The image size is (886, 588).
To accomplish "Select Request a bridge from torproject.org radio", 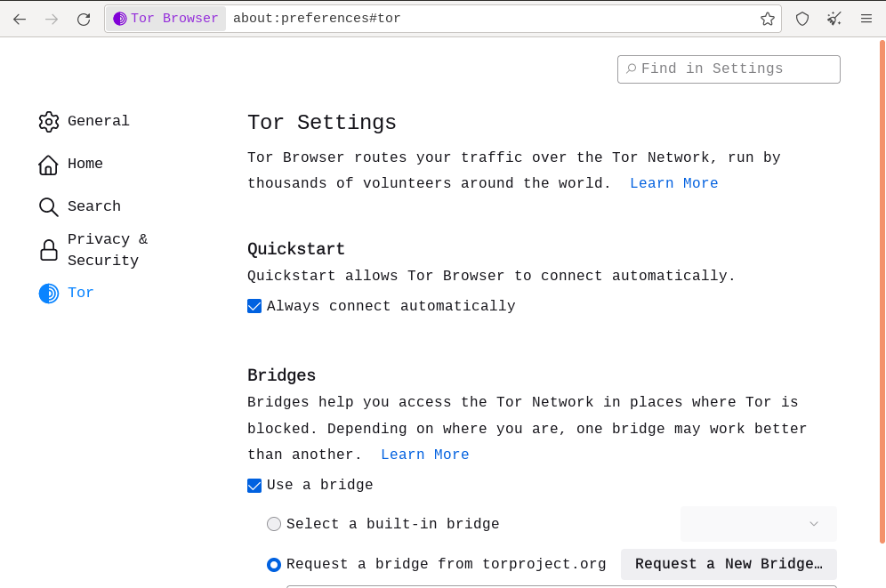I will [x=274, y=565].
